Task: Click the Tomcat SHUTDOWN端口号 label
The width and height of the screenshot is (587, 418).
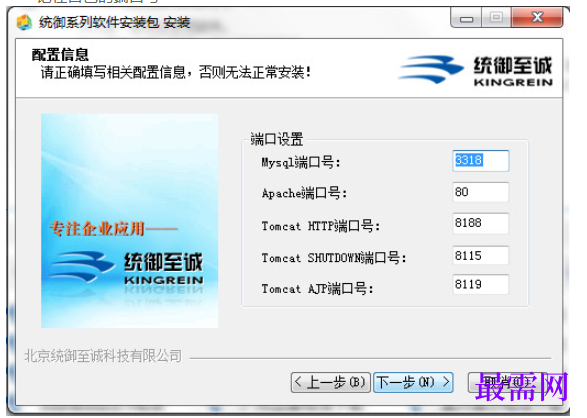Action: click(334, 258)
